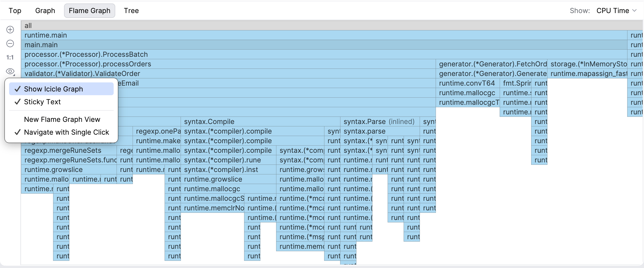Select the syntax.Compile frame

coord(260,122)
